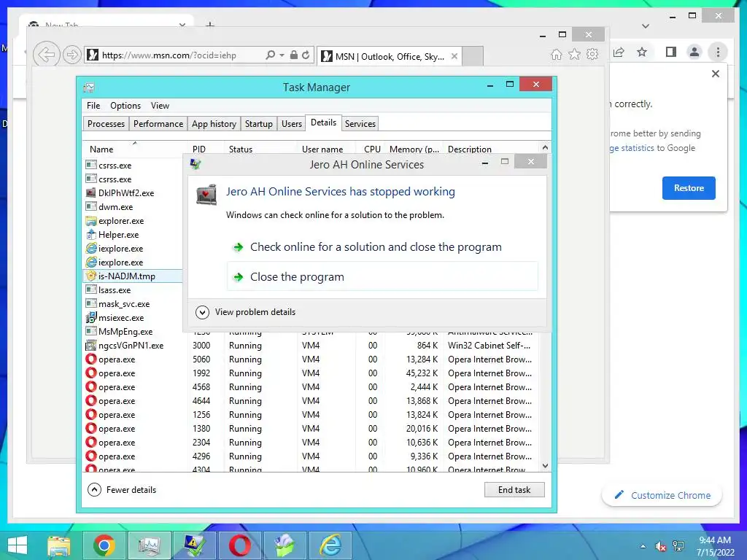Image resolution: width=747 pixels, height=560 pixels.
Task: Click the IE address bar search magnifier
Action: [270, 55]
